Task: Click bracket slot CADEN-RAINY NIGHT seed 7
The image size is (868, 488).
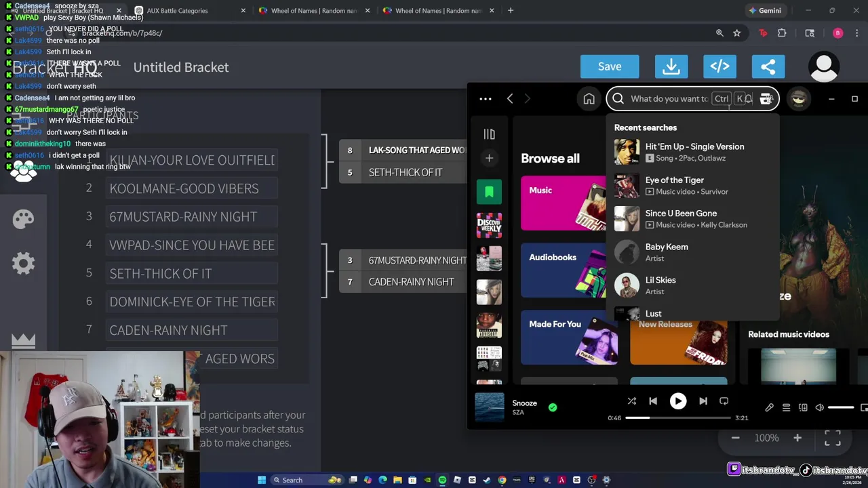Action: coord(403,282)
